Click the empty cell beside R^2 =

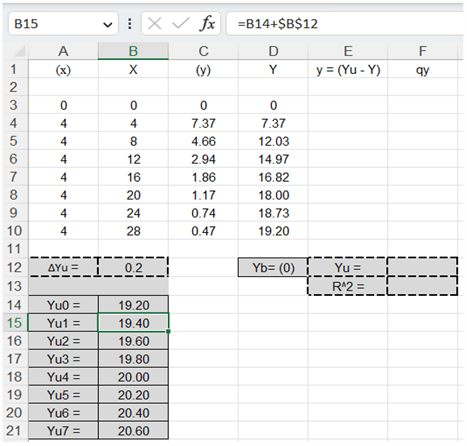422,286
